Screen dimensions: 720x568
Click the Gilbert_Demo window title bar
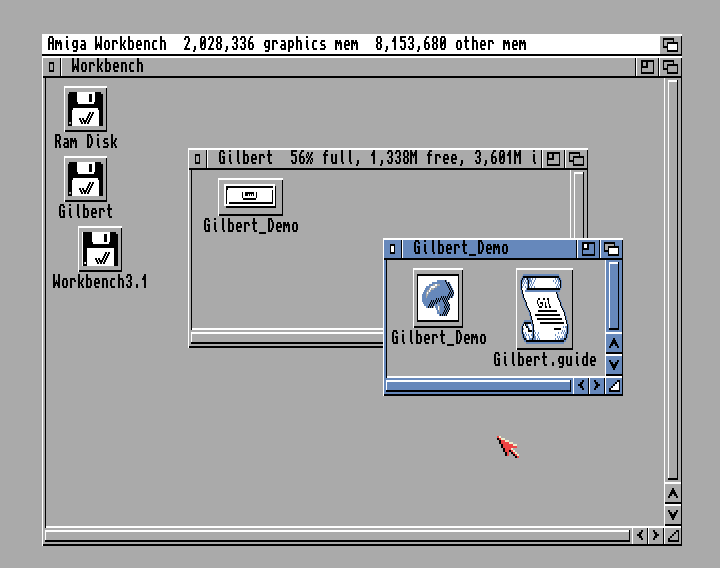(489, 249)
